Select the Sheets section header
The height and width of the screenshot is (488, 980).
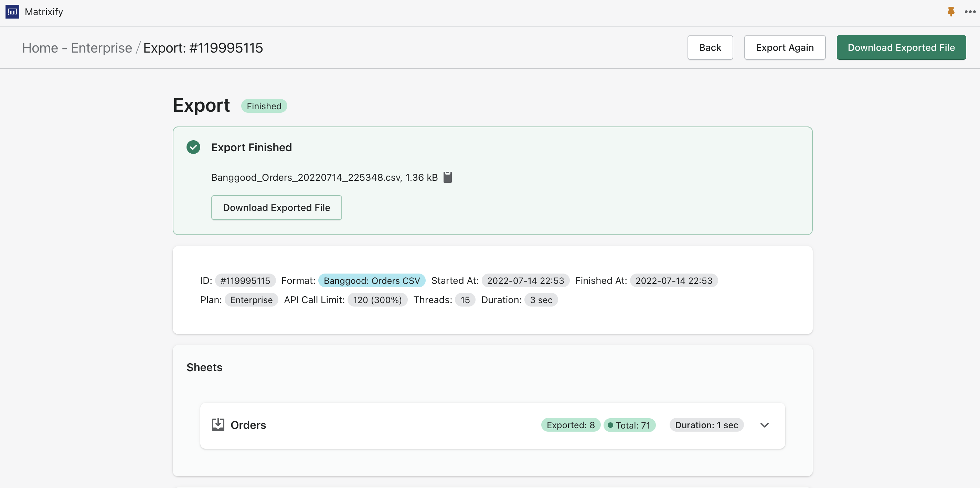204,367
